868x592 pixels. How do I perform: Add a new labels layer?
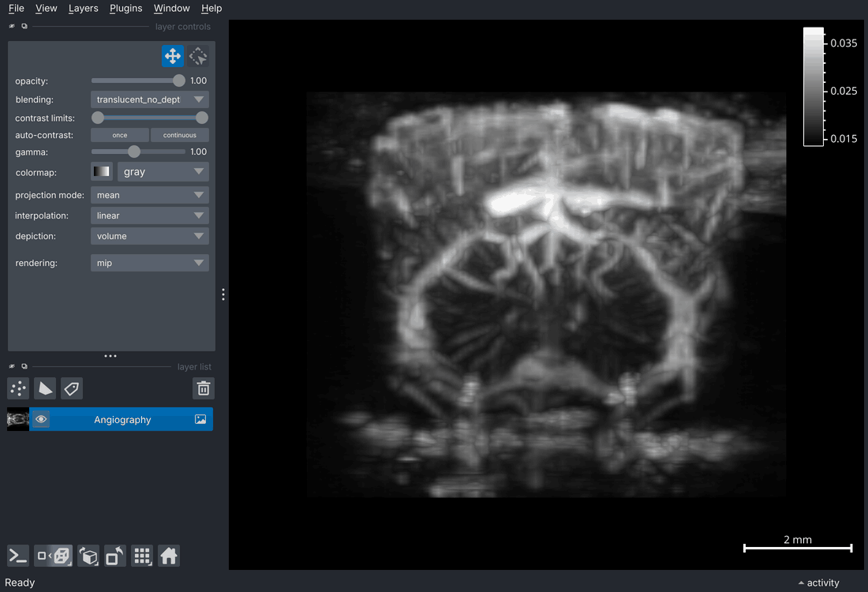pos(71,388)
